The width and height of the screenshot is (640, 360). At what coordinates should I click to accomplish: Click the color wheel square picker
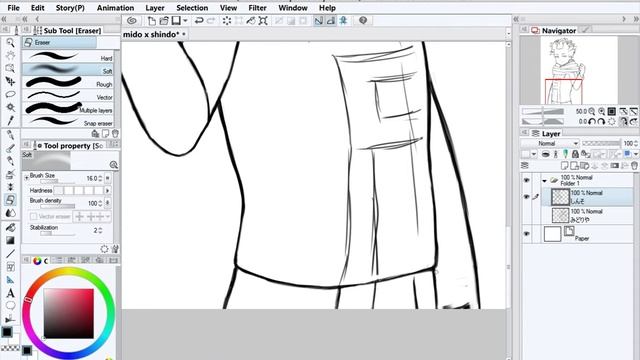tap(69, 313)
